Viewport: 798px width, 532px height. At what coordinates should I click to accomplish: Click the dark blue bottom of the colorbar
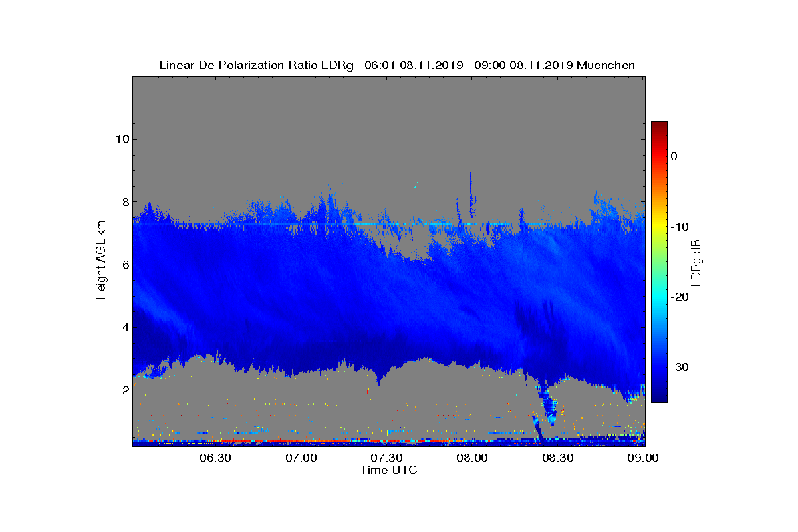click(659, 396)
